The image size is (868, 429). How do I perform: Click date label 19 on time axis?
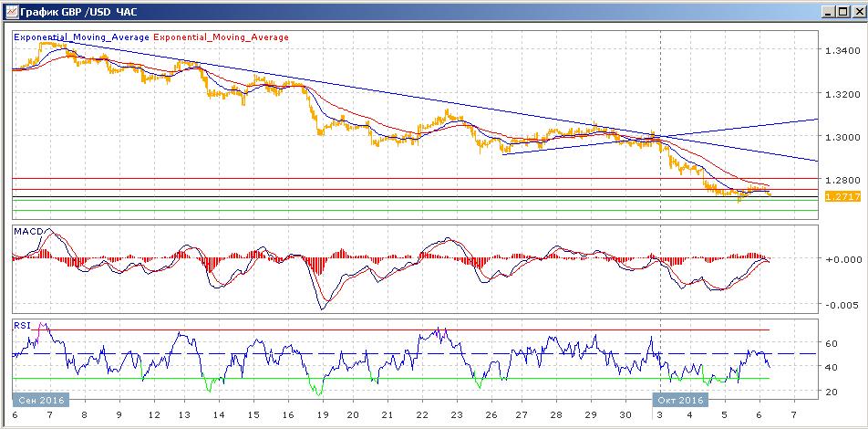coord(321,414)
